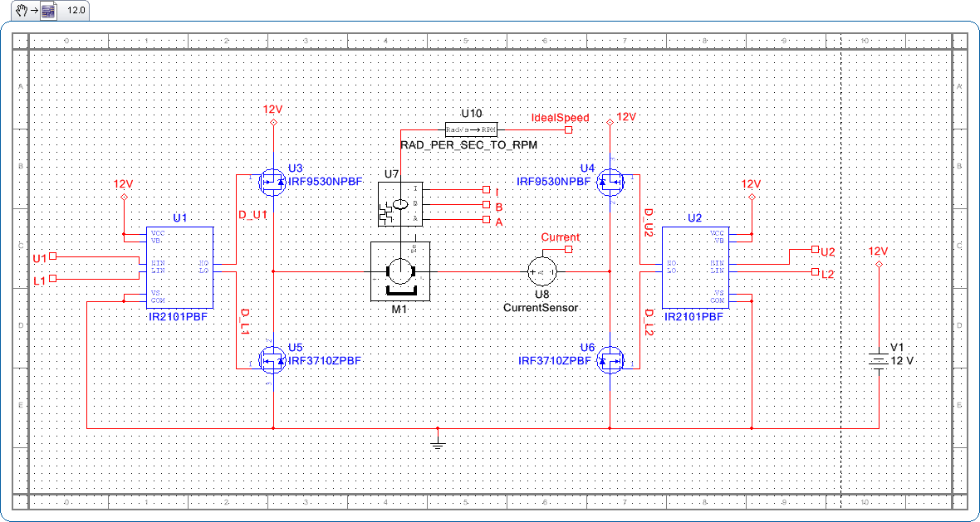The image size is (980, 522).
Task: Click the IR2101PBF label under U1
Action: (178, 316)
